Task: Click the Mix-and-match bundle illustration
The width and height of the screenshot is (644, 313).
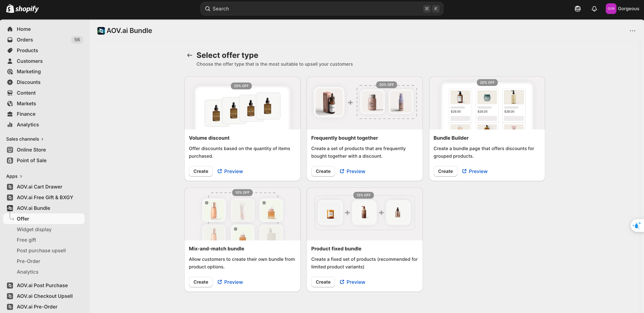Action: click(x=242, y=214)
